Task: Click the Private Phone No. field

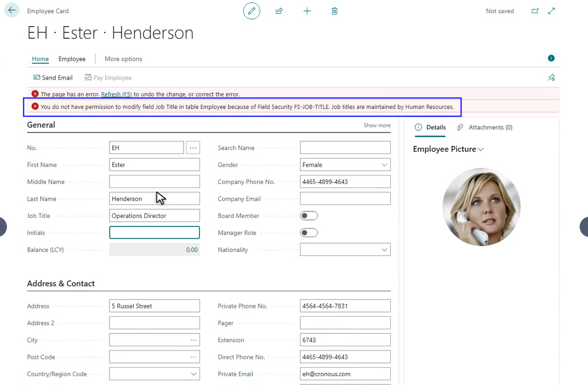Action: point(345,306)
